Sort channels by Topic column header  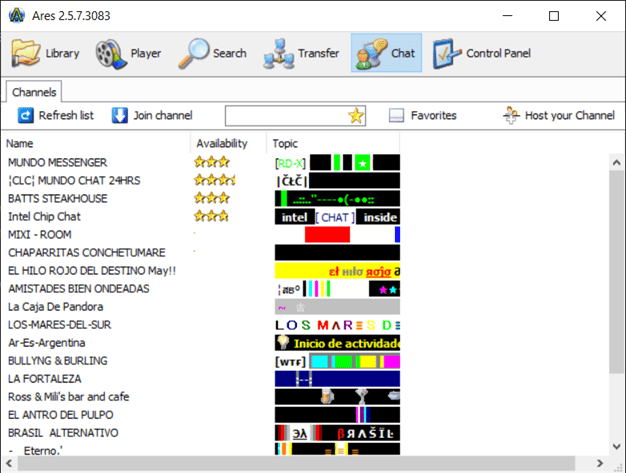pyautogui.click(x=333, y=143)
